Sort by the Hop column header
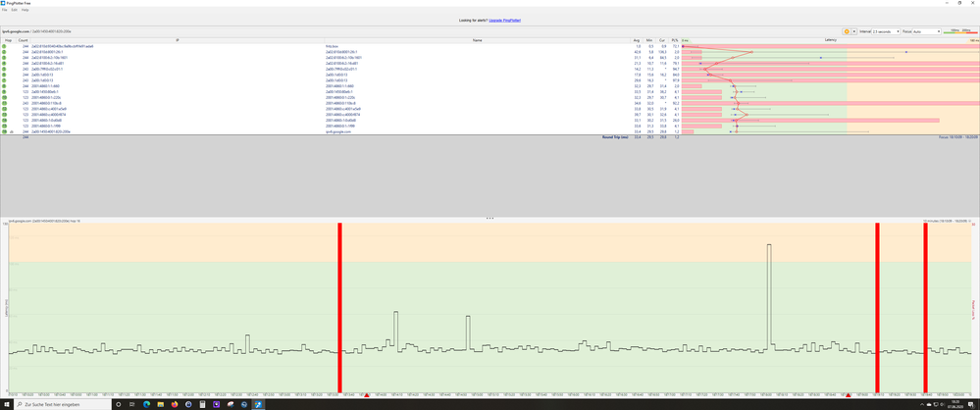The height and width of the screenshot is (410, 980). click(8, 40)
